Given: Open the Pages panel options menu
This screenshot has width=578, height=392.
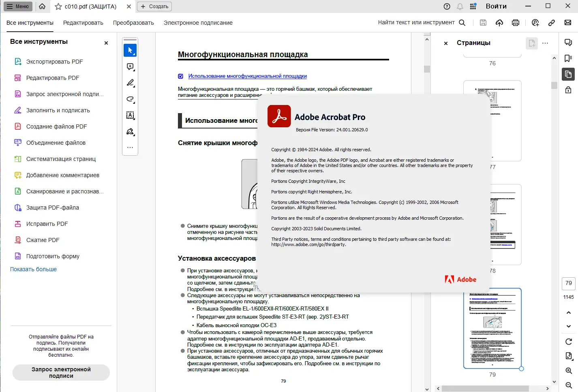Looking at the screenshot, I should tap(545, 43).
